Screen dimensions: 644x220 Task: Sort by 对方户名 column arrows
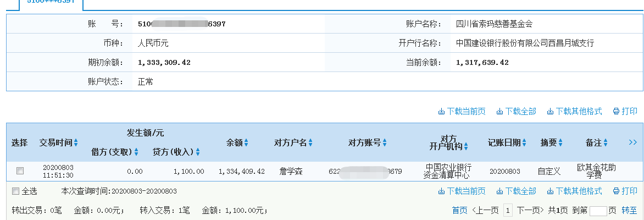tap(310, 142)
